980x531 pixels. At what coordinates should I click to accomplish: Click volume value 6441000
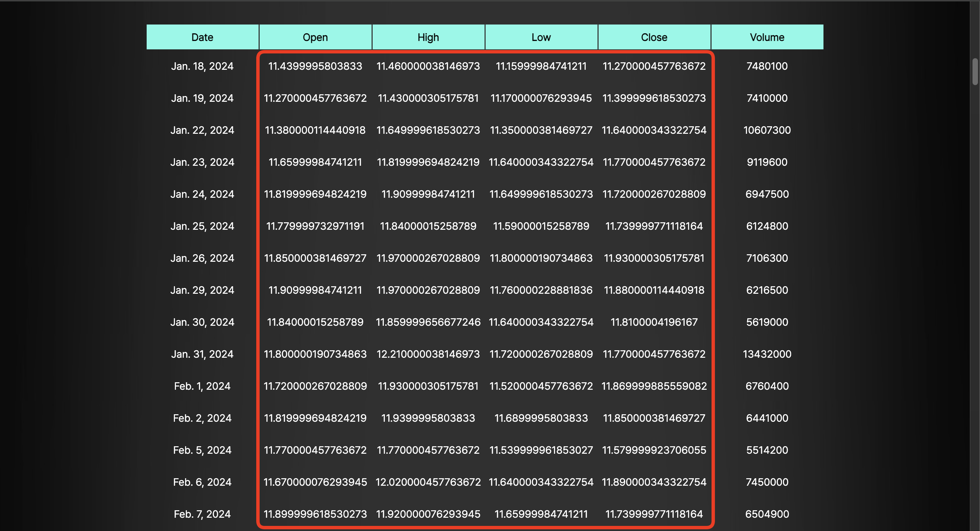tap(767, 418)
